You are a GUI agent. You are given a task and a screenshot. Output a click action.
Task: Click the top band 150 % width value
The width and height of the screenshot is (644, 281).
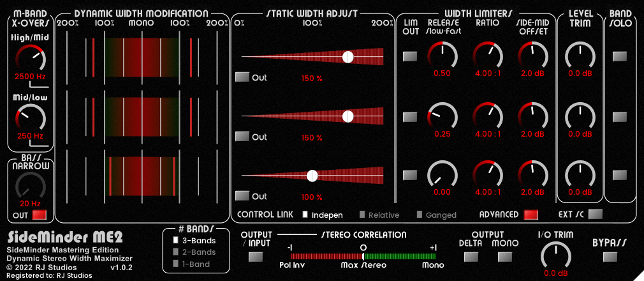point(312,78)
